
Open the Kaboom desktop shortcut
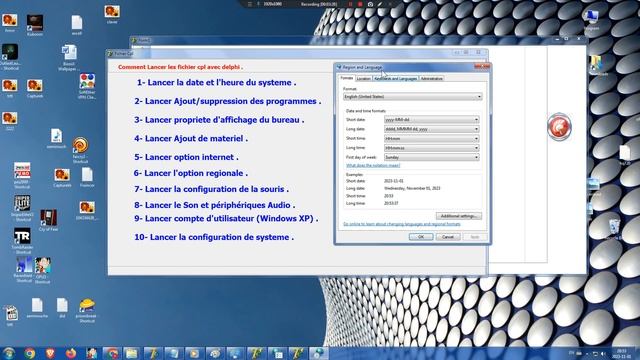pyautogui.click(x=35, y=25)
